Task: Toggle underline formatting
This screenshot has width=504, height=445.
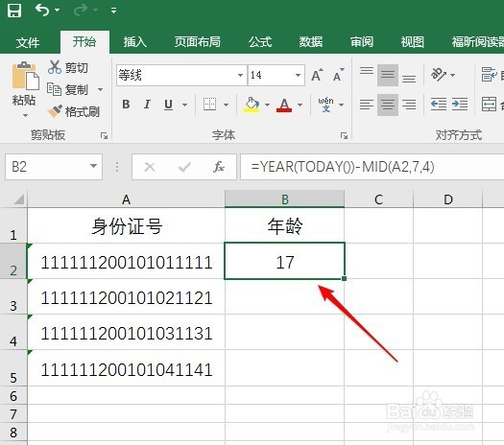Action: pos(168,105)
